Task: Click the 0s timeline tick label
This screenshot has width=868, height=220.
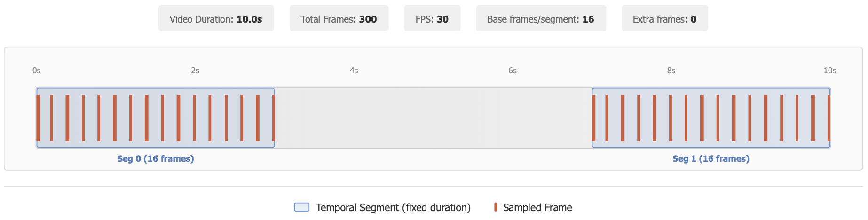Action: click(37, 71)
